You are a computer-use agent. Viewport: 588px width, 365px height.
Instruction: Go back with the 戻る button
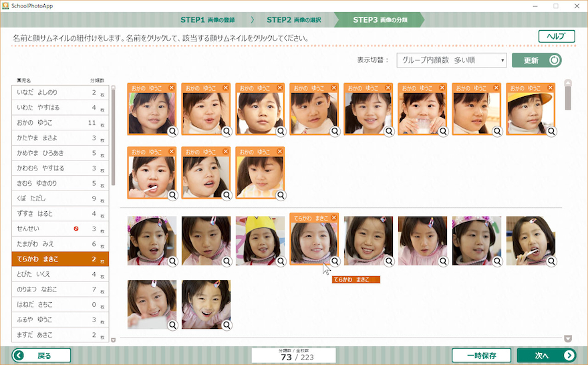point(41,356)
